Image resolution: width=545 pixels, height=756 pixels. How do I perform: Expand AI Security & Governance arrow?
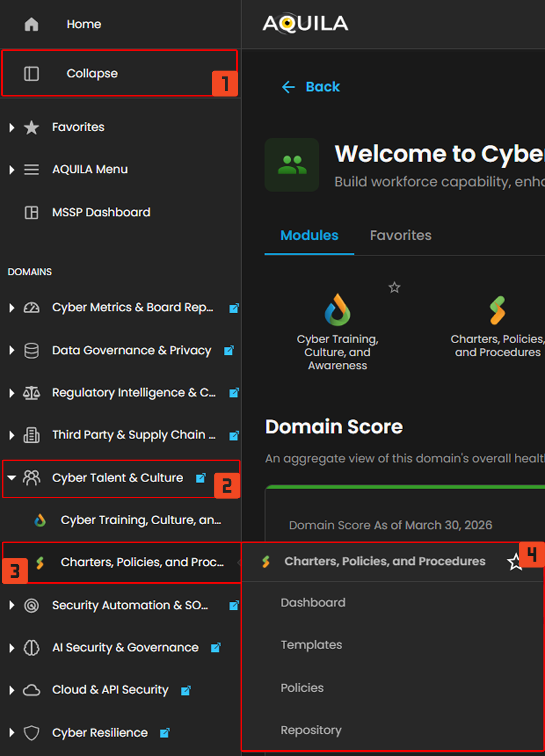click(12, 648)
